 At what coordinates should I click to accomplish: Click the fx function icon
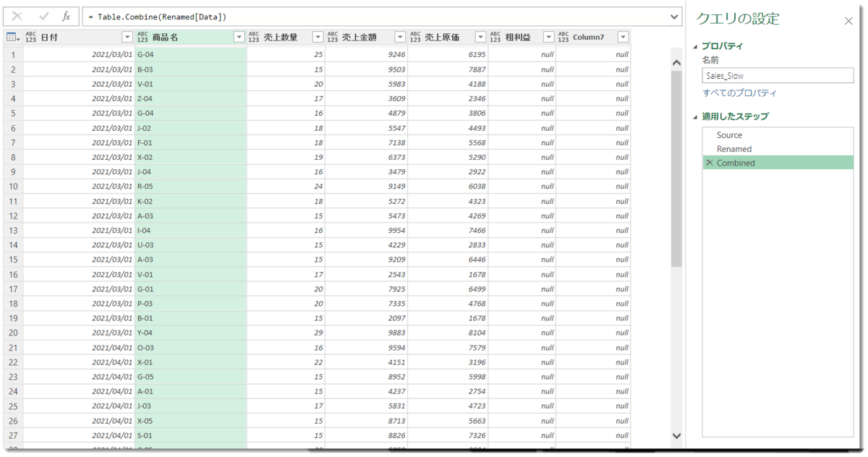coord(67,16)
